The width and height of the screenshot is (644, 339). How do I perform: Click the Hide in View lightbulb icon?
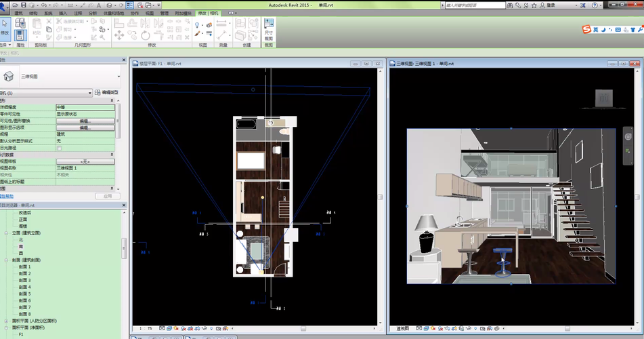point(197,25)
